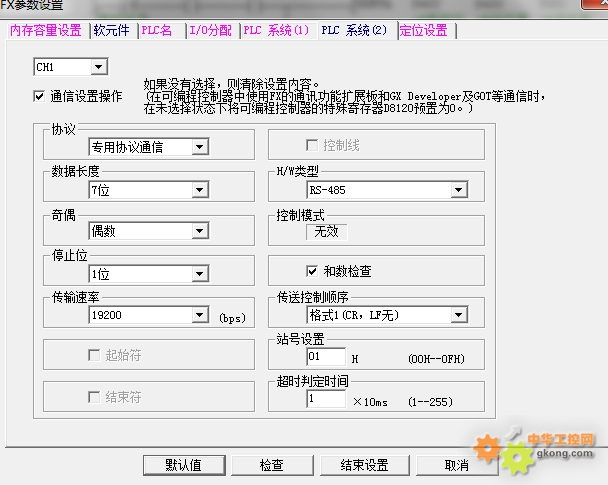The width and height of the screenshot is (608, 485).
Task: Toggle the 和数检查 checkbox
Action: point(312,271)
